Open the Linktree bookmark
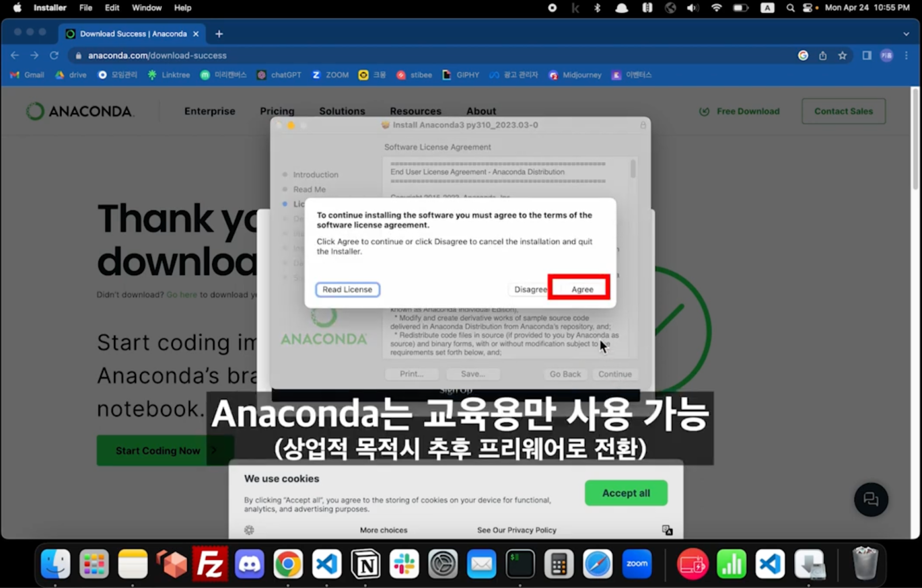The width and height of the screenshot is (922, 588). [x=169, y=75]
